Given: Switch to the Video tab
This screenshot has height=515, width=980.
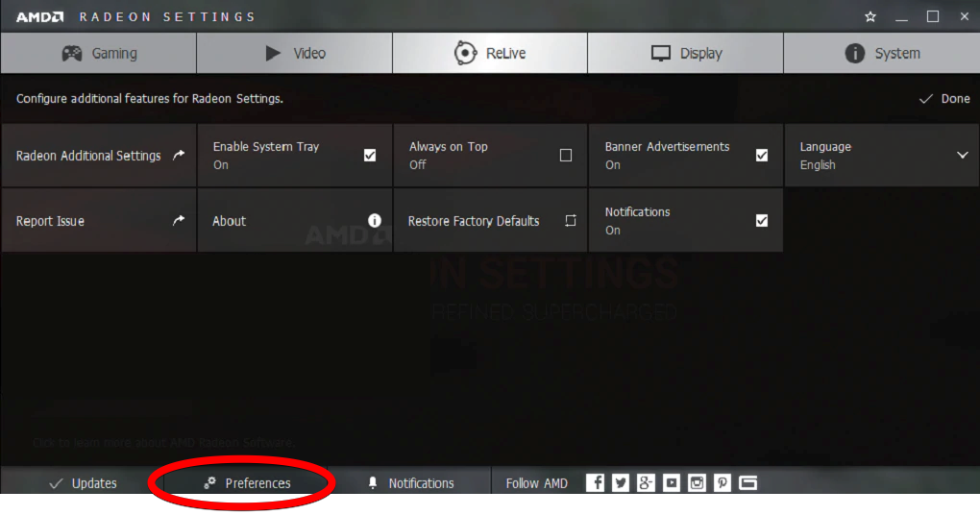Looking at the screenshot, I should point(294,53).
